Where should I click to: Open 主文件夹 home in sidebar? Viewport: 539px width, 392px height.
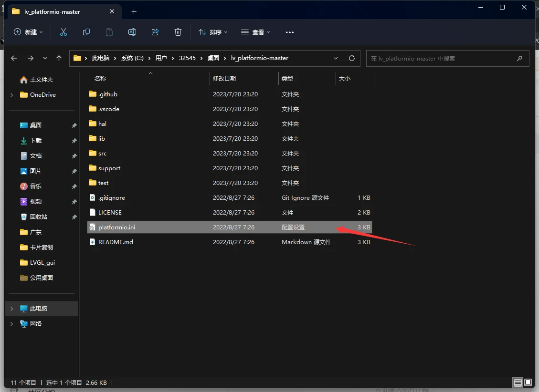click(41, 80)
